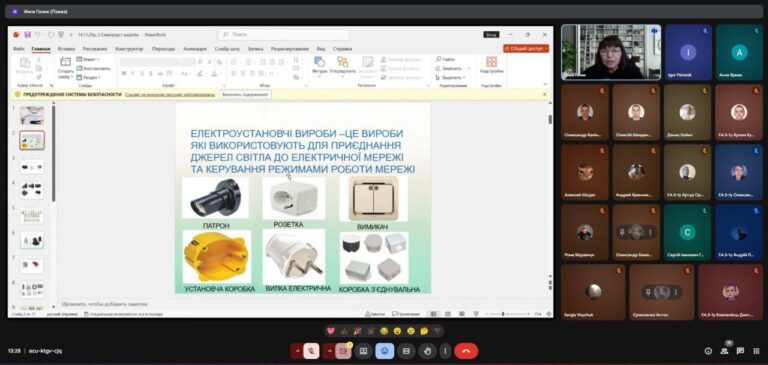
Task: Fit slide to window icon
Action: (549, 314)
